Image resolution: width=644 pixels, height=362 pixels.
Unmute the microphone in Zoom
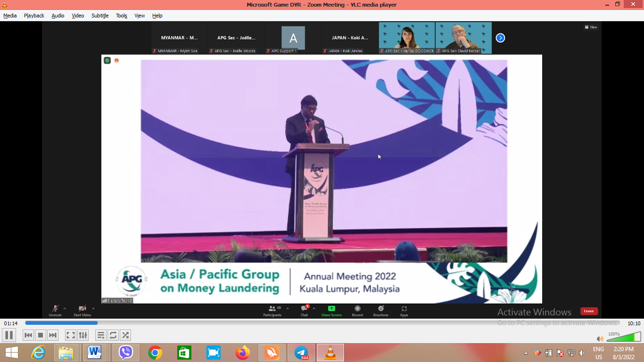pos(55,311)
